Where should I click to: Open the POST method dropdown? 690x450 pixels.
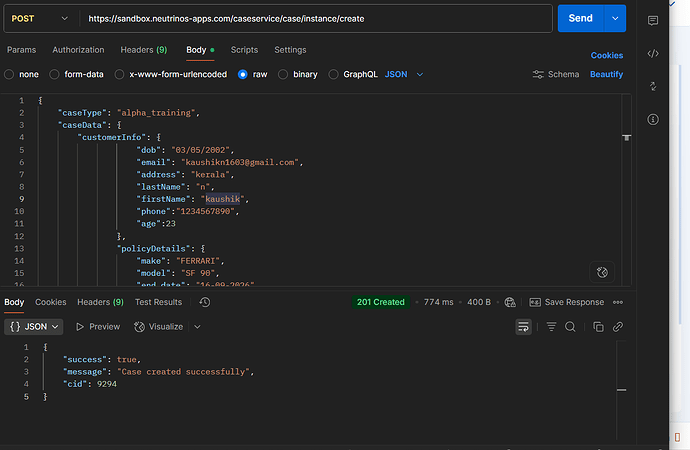pyautogui.click(x=40, y=18)
